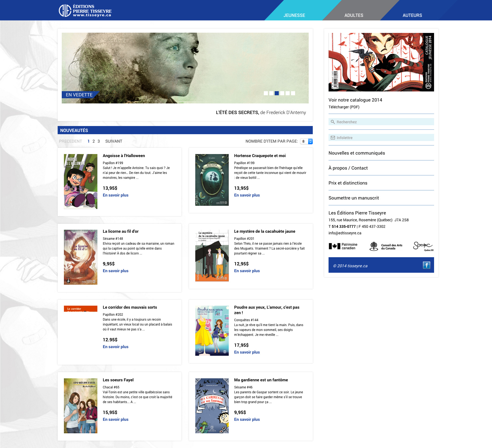
Task: Click the search magnifier icon
Action: coord(333,122)
